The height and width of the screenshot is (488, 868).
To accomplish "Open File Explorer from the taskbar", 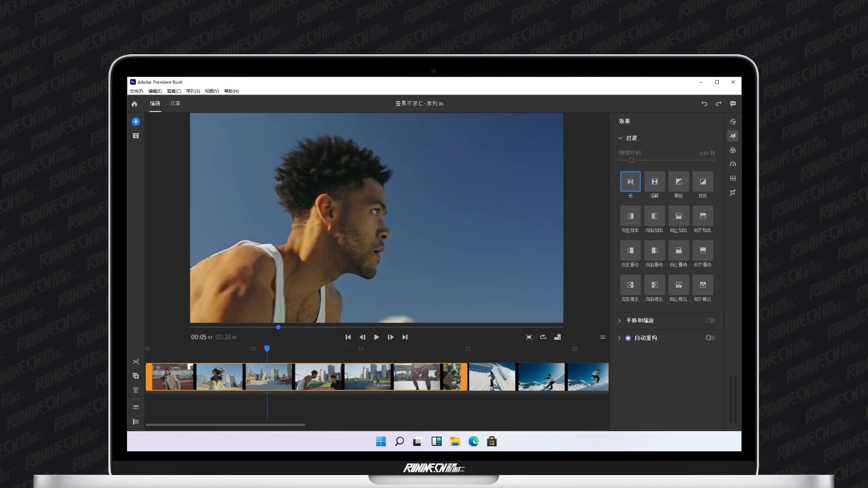I will pos(455,442).
